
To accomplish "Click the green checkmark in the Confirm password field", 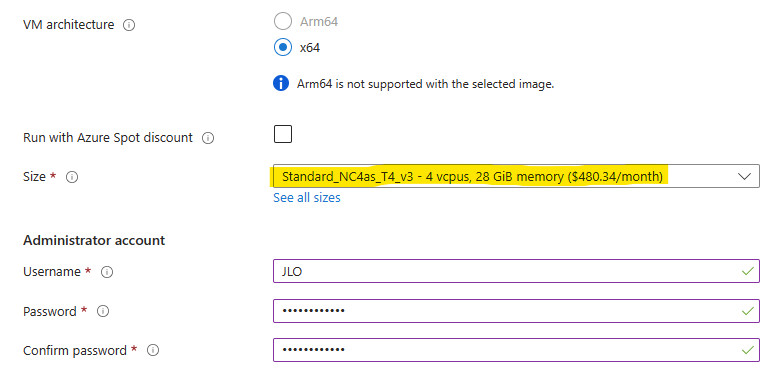I will [747, 350].
